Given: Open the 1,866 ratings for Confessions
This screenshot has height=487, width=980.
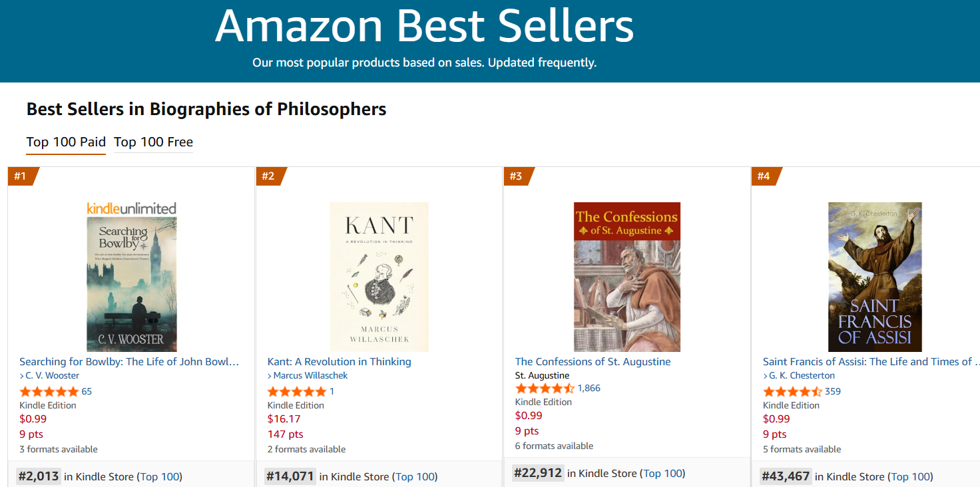Looking at the screenshot, I should [x=589, y=389].
